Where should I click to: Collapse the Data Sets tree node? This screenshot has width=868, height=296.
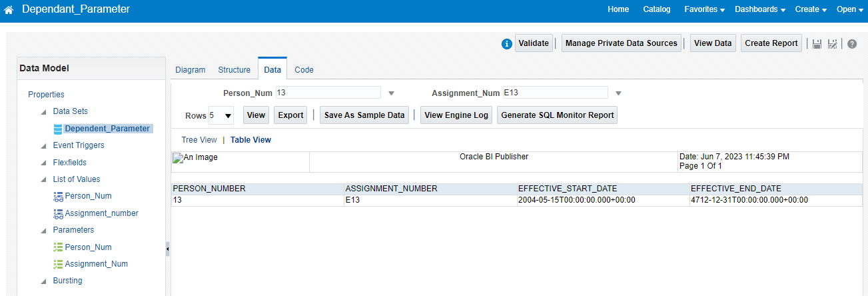pos(44,112)
